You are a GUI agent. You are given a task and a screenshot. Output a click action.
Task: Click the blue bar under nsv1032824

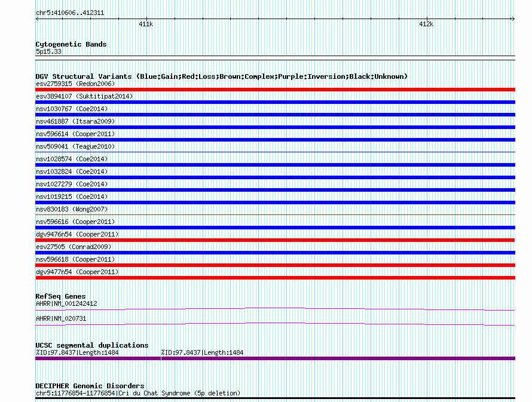(x=275, y=177)
